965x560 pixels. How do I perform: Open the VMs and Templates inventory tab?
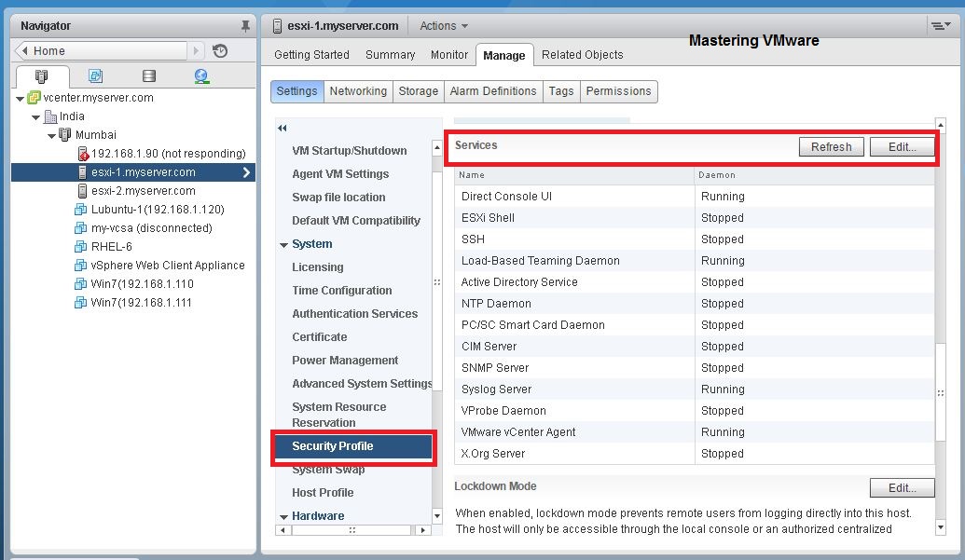(95, 75)
